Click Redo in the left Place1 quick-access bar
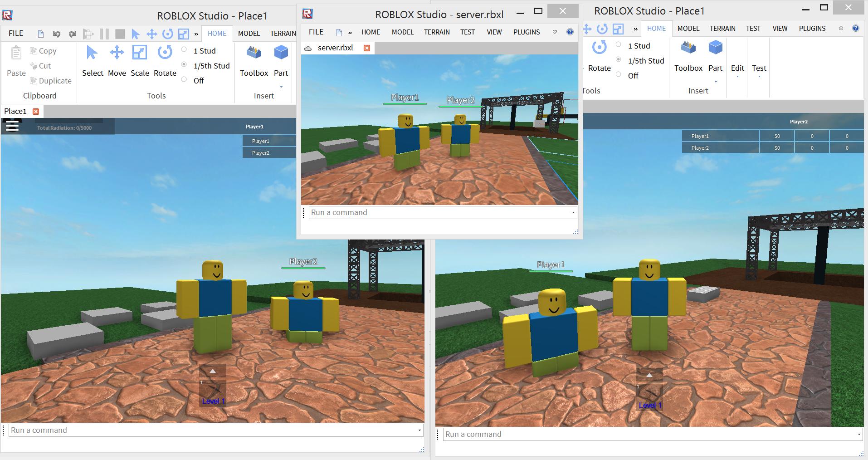Screen dimensions: 868x460 73,34
